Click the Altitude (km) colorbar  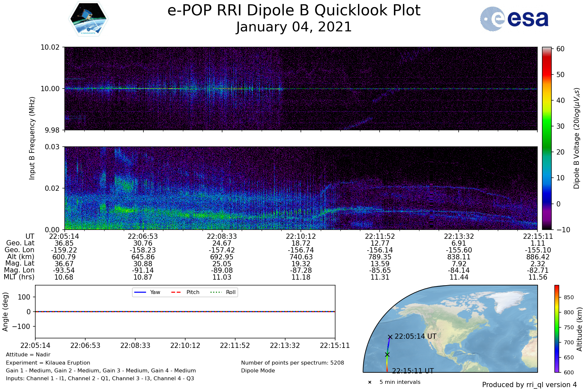tap(557, 329)
